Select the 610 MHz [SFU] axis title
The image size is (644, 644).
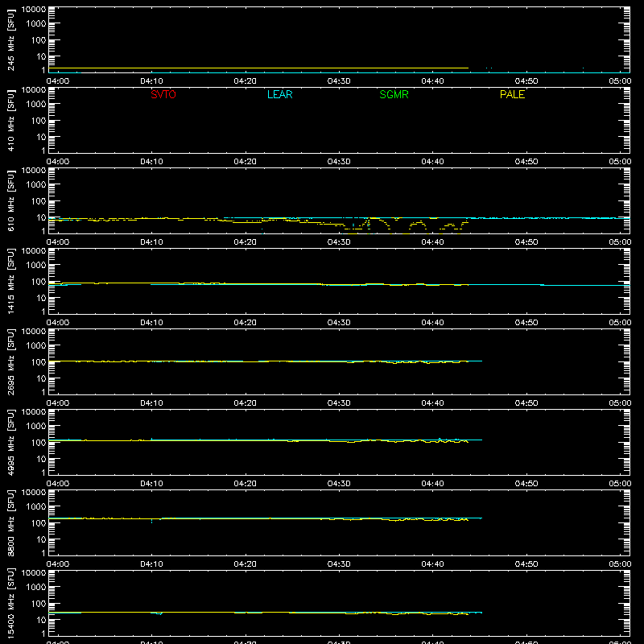click(10, 201)
